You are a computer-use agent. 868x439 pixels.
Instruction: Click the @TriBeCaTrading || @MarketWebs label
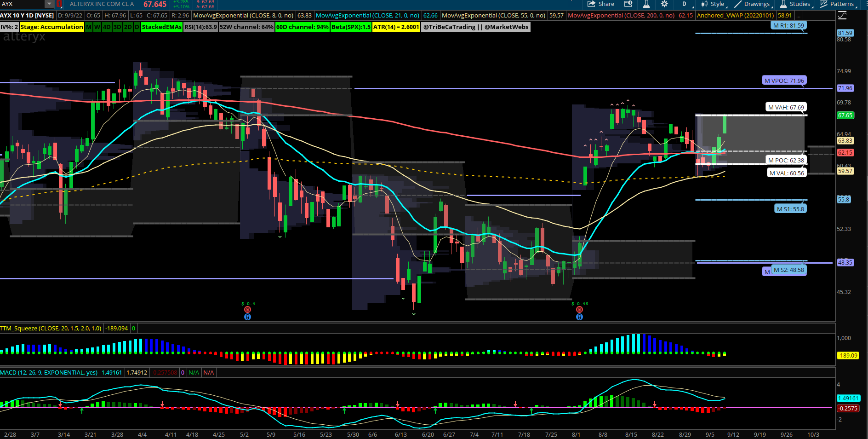tap(475, 27)
